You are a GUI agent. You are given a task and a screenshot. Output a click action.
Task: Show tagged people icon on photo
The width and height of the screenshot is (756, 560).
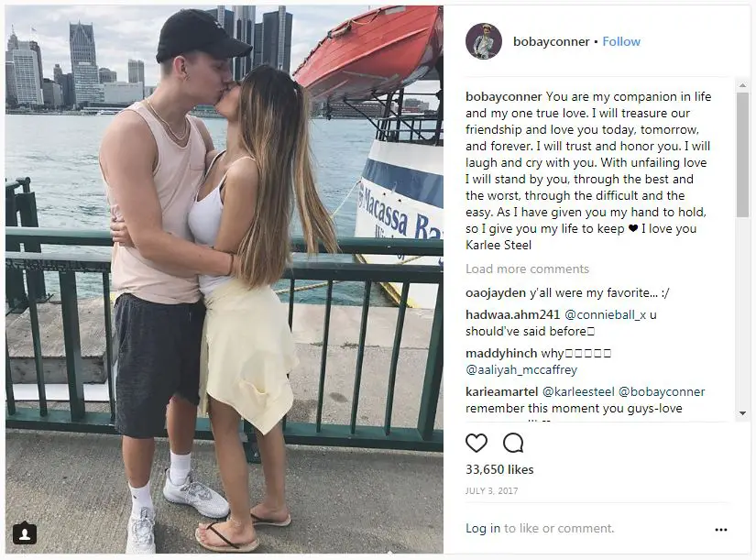pos(25,533)
